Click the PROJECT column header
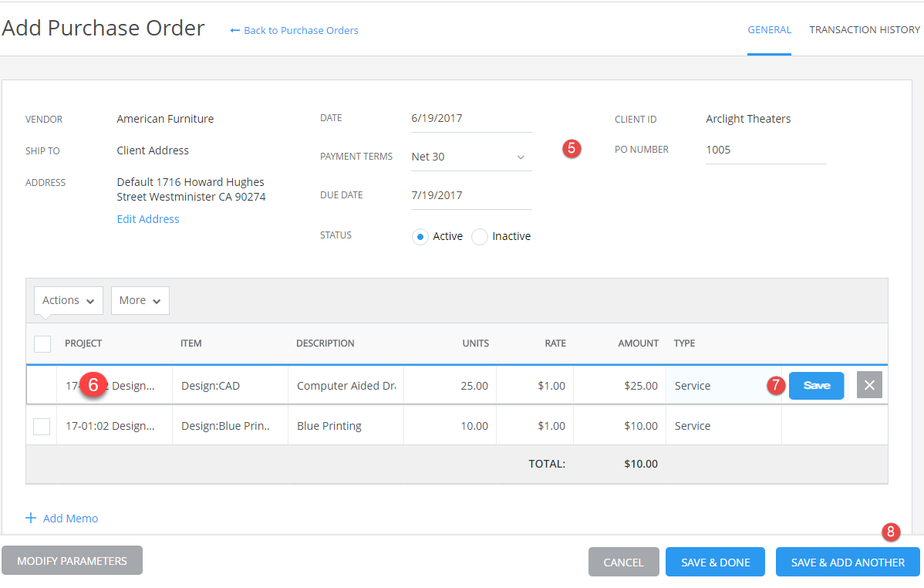The image size is (924, 588). pos(83,343)
